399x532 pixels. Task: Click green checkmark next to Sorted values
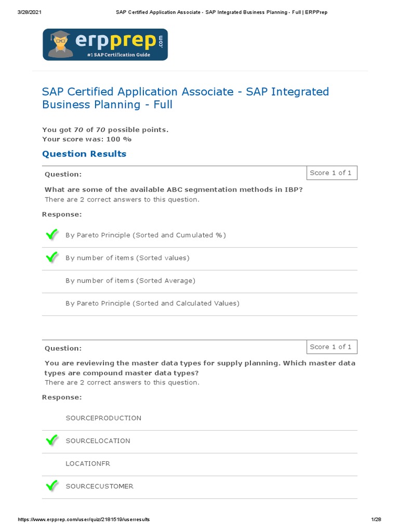click(x=52, y=258)
